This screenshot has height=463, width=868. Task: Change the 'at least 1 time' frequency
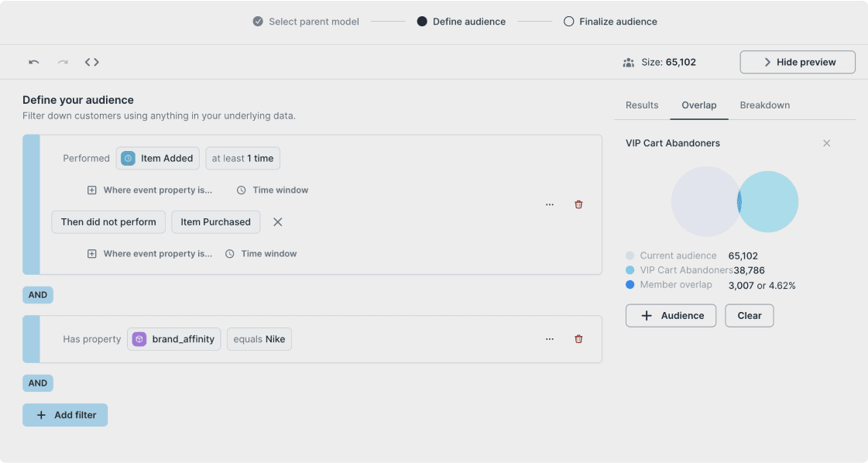(242, 159)
